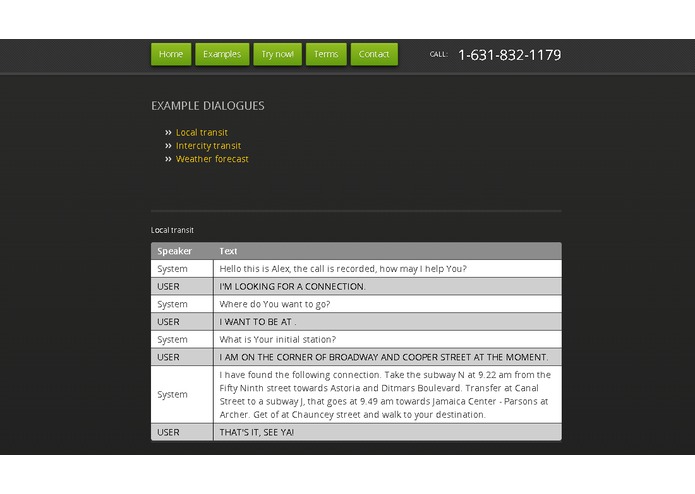Click the Local transit table caption
This screenshot has width=695, height=494.
click(x=172, y=230)
